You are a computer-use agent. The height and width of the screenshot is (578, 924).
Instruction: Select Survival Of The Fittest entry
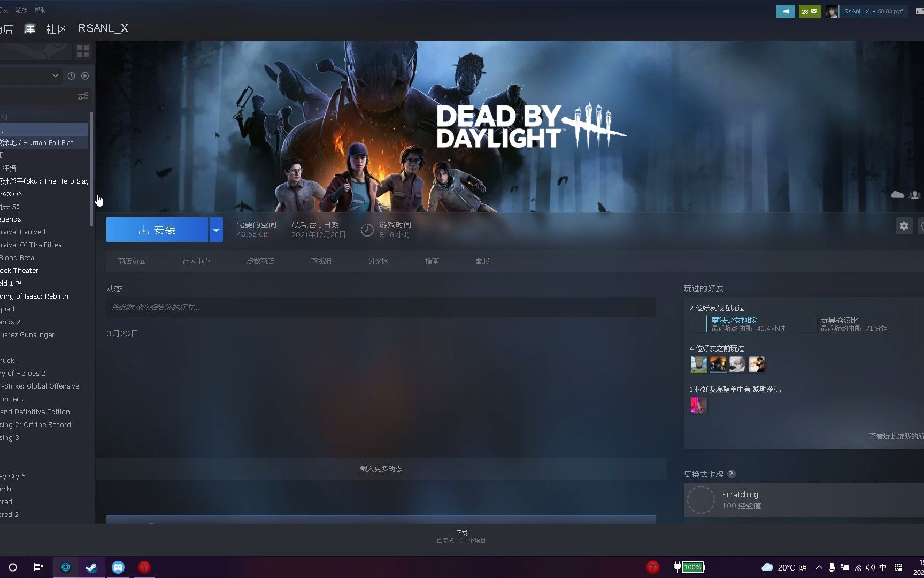(44, 245)
